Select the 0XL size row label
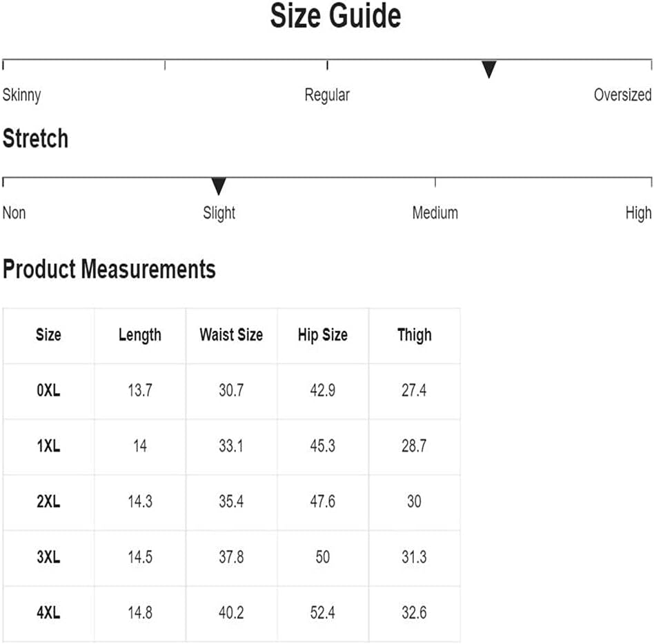Image resolution: width=654 pixels, height=644 pixels. coord(48,390)
